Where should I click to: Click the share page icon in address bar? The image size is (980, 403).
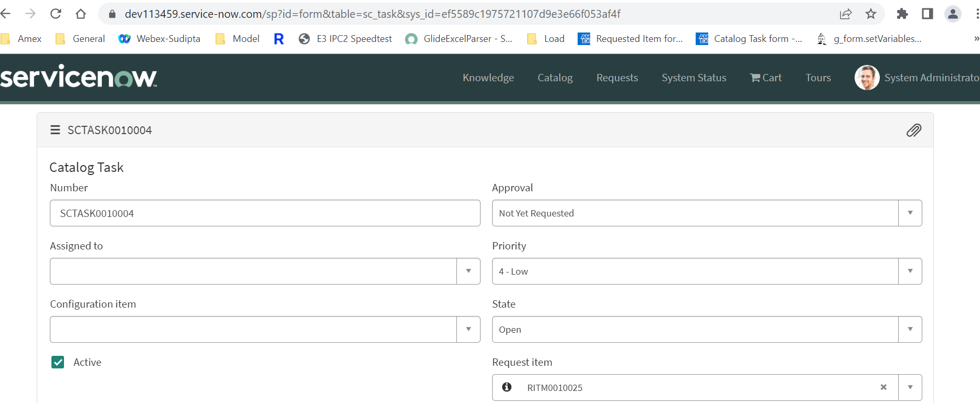[x=845, y=14]
